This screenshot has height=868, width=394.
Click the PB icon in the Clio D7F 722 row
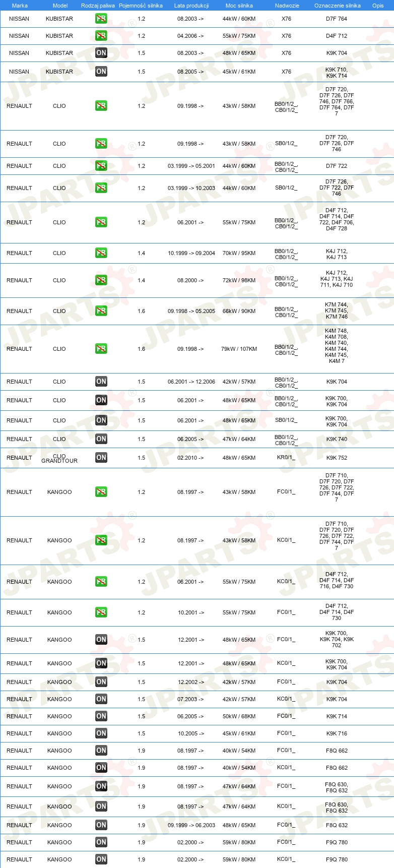[x=101, y=166]
